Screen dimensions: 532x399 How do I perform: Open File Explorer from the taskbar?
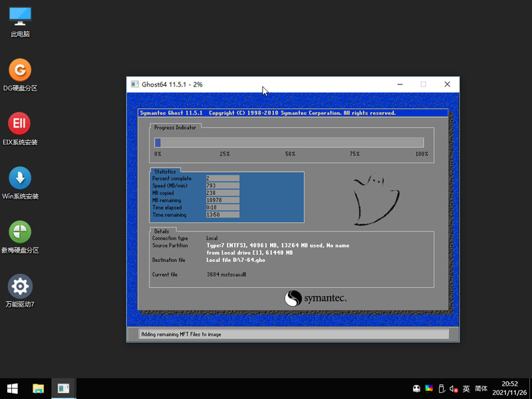point(38,388)
